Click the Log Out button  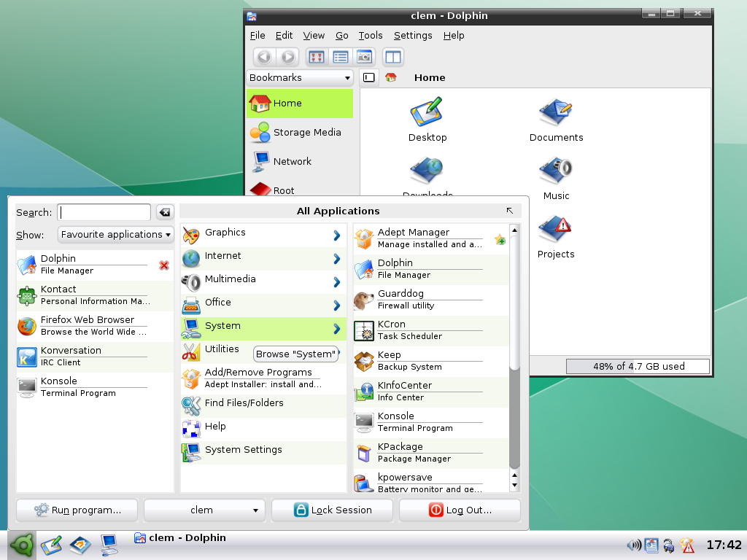[x=460, y=510]
